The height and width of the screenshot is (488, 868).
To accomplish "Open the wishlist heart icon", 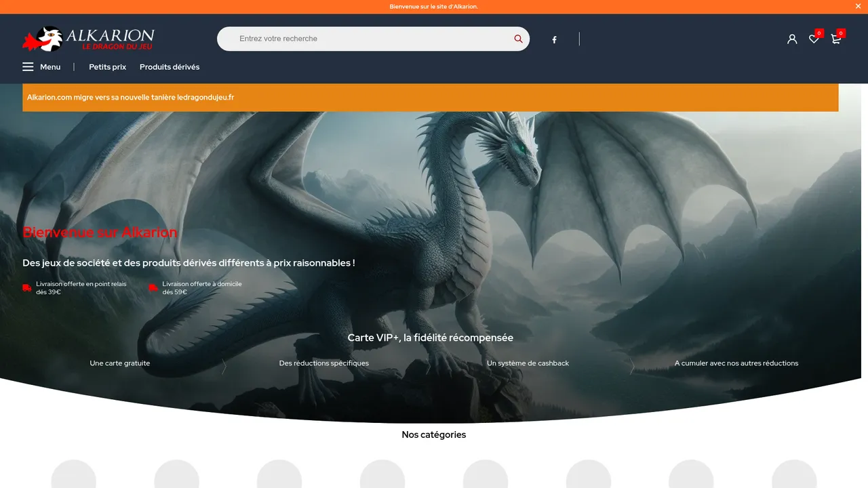I will [x=814, y=39].
